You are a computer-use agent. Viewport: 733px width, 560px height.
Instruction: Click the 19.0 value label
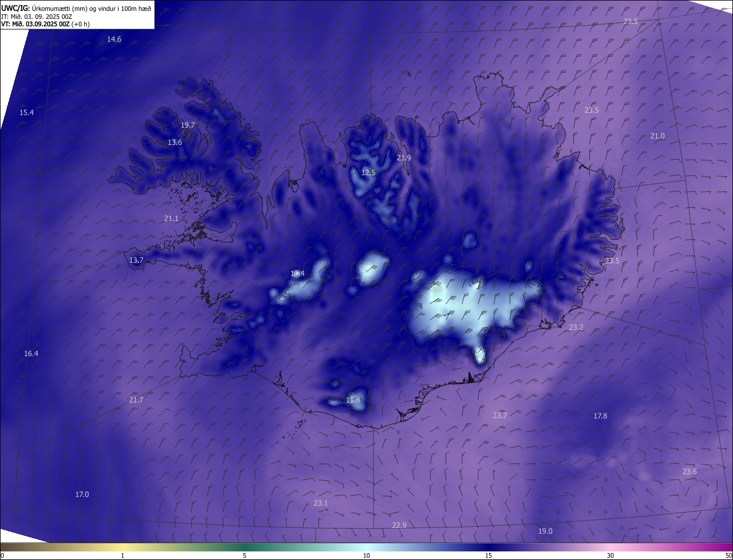coord(545,531)
